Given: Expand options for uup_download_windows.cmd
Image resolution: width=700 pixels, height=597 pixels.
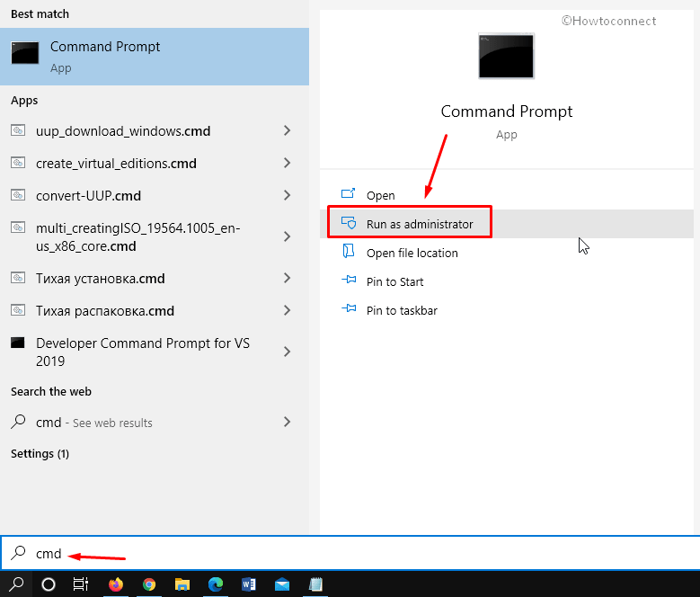Looking at the screenshot, I should (287, 131).
